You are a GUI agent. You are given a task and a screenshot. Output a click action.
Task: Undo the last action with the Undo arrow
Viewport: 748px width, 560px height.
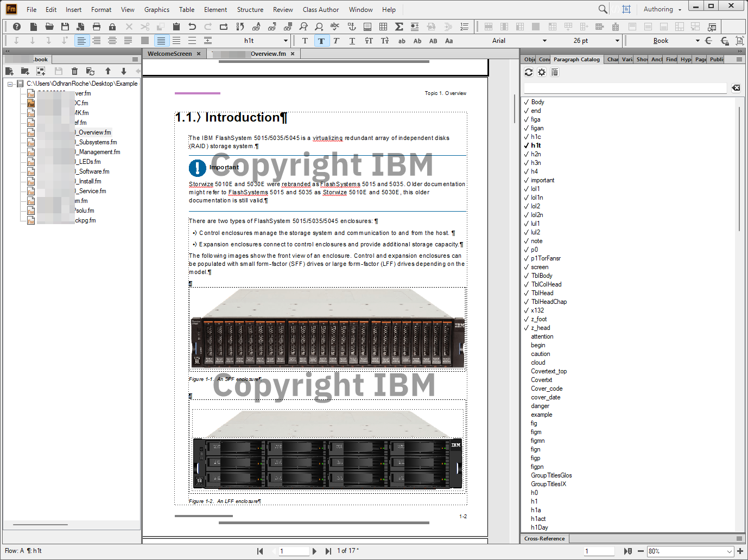pyautogui.click(x=192, y=27)
